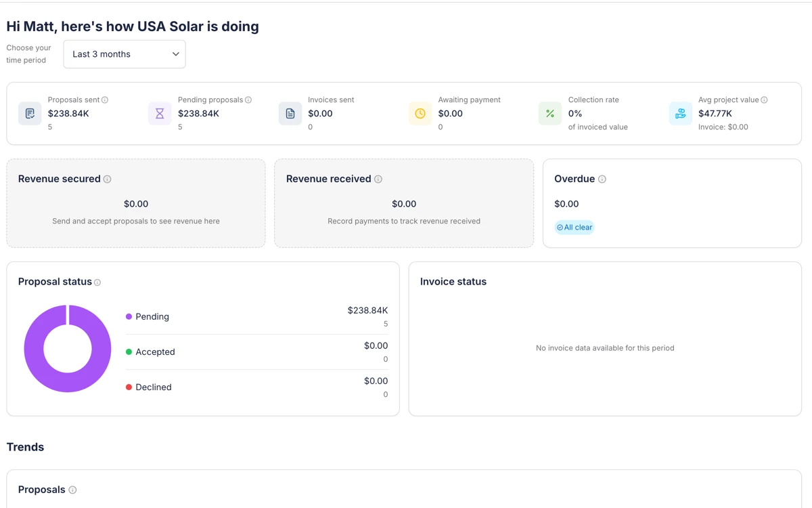The image size is (812, 508).
Task: Click info icon next to Avg project value
Action: pos(764,100)
